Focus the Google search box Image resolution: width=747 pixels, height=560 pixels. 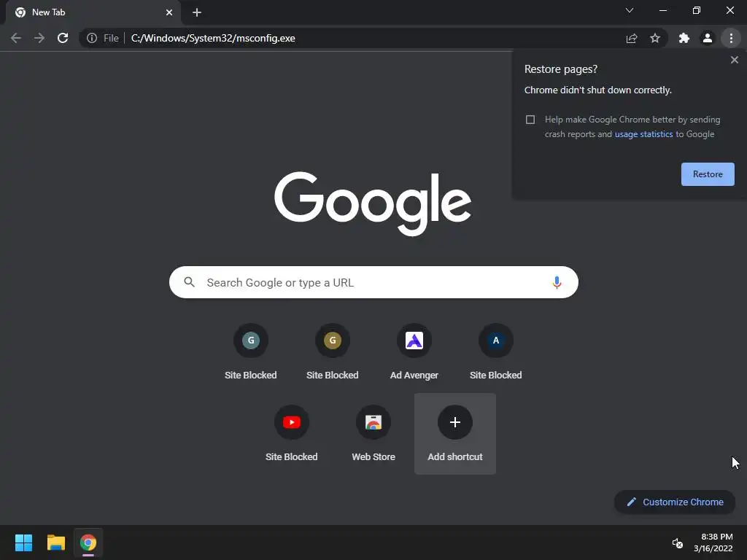373,282
